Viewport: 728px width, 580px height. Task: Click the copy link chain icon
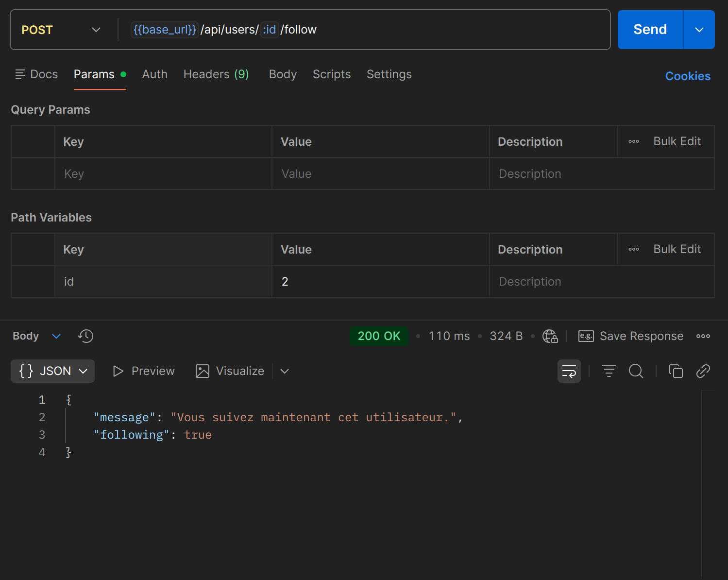[703, 371]
